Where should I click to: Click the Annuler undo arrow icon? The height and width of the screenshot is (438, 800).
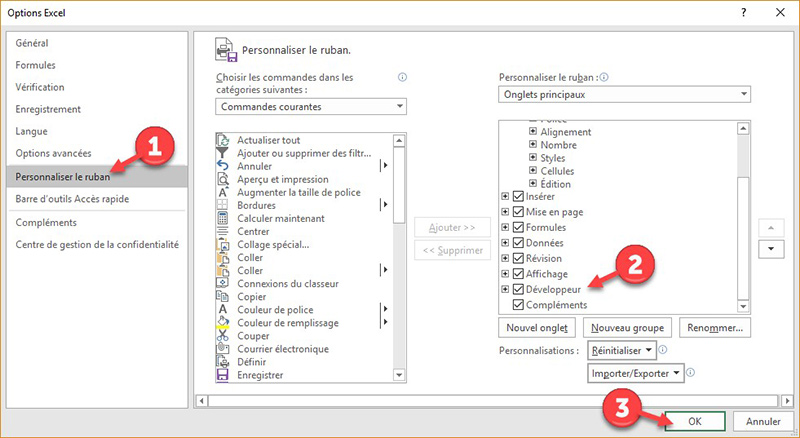pyautogui.click(x=223, y=166)
